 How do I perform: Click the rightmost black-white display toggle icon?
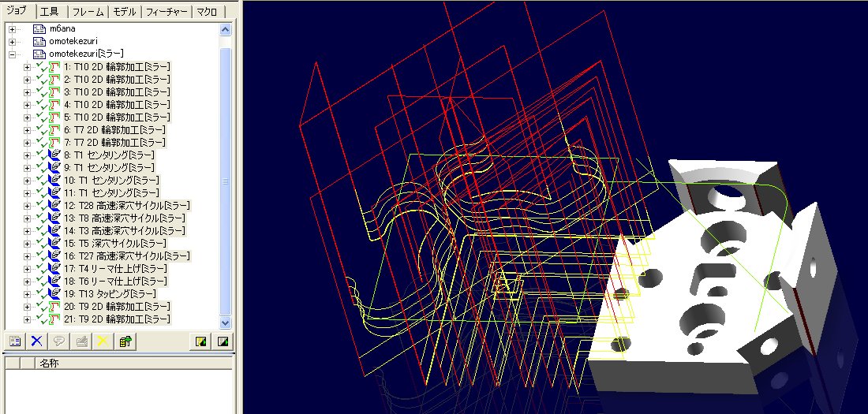pos(223,341)
